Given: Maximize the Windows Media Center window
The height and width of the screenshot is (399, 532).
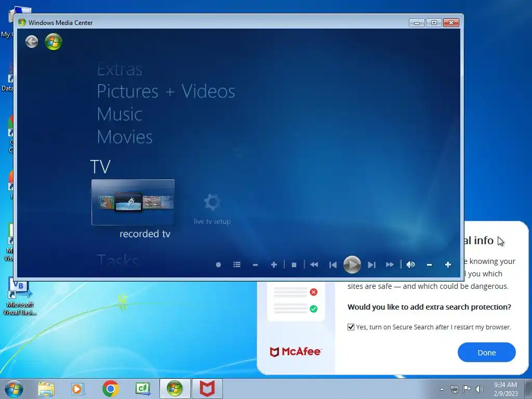Looking at the screenshot, I should pyautogui.click(x=434, y=23).
